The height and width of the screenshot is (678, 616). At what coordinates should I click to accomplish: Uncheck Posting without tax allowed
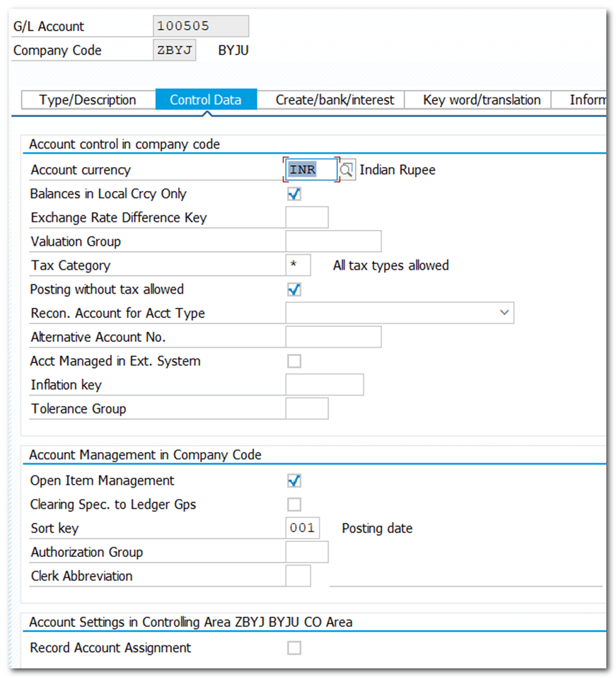294,289
